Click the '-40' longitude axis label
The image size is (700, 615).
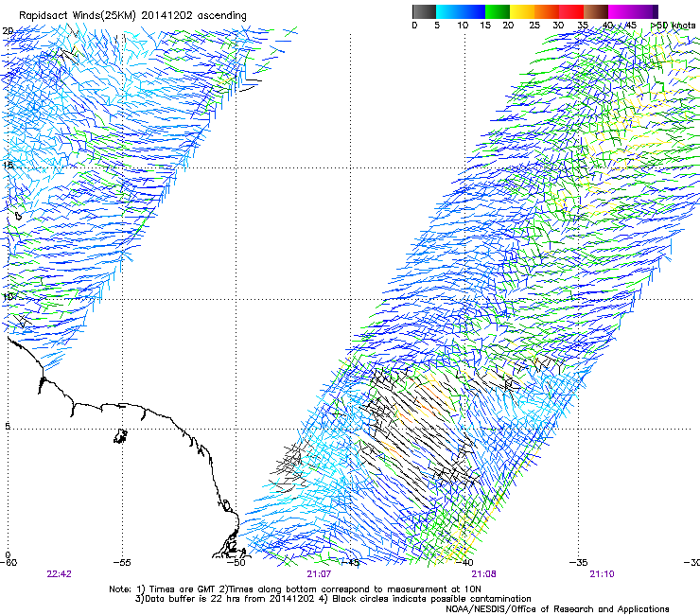pos(464,562)
